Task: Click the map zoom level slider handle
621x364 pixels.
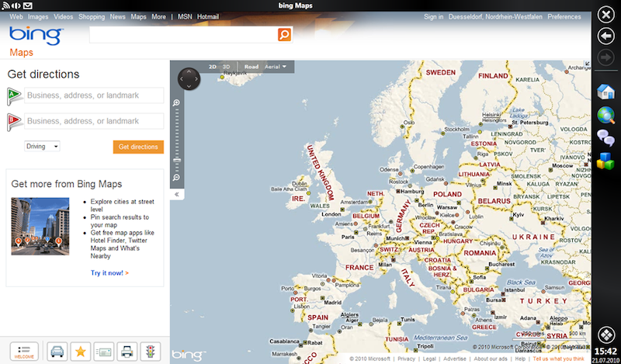Action: (177, 159)
